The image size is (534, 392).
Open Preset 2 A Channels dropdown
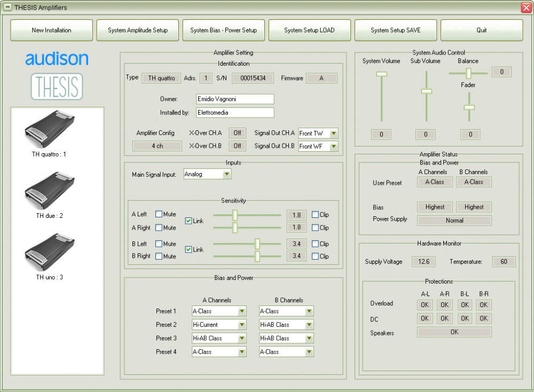(x=241, y=325)
